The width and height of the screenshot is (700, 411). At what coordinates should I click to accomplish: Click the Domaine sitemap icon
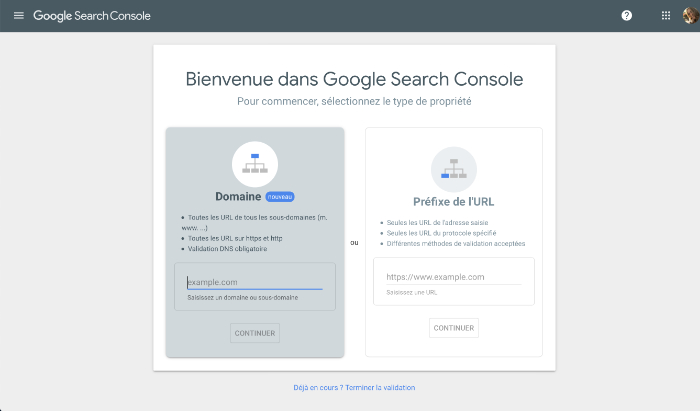click(254, 164)
